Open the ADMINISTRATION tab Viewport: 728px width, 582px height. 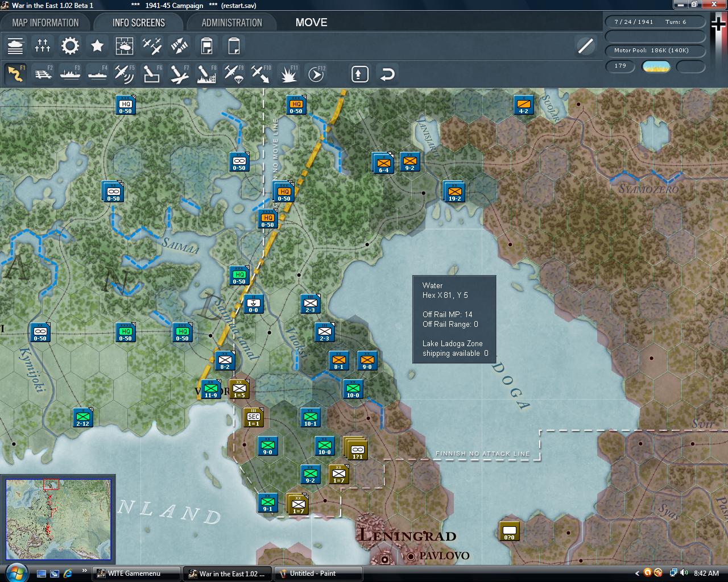pos(231,23)
